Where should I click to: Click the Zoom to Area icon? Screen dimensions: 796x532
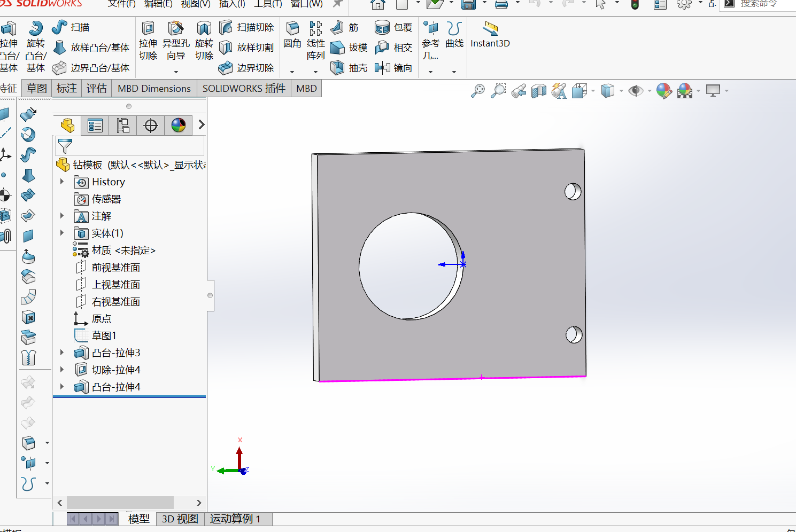(x=498, y=91)
